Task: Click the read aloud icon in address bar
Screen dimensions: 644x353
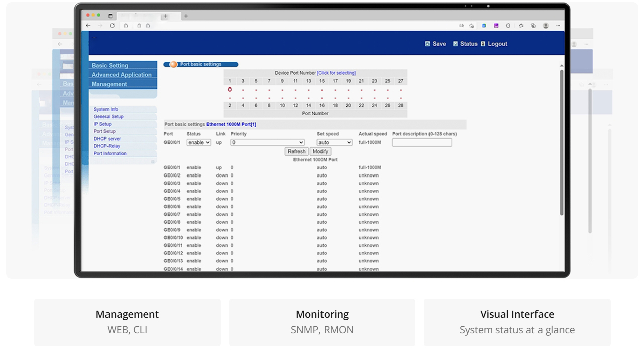Action: coord(461,25)
